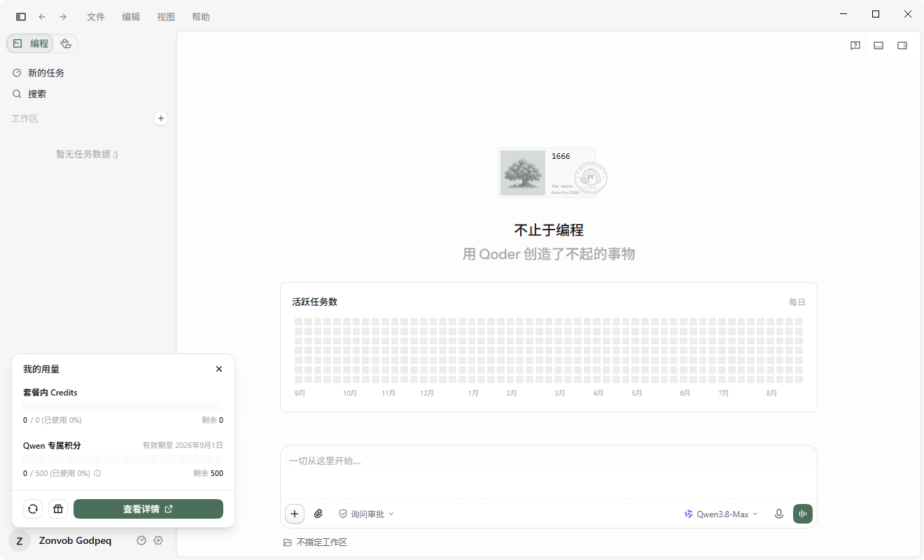Maximize the Qoder window
The height and width of the screenshot is (560, 924).
point(876,14)
